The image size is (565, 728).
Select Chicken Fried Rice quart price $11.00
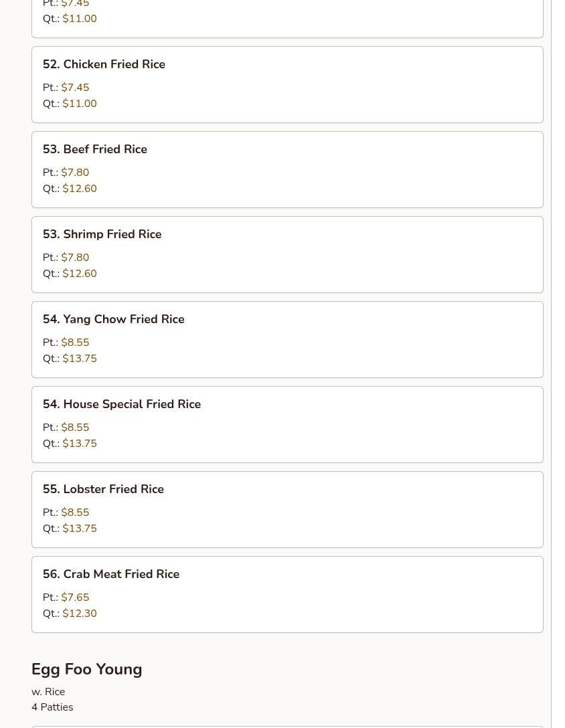tap(79, 104)
